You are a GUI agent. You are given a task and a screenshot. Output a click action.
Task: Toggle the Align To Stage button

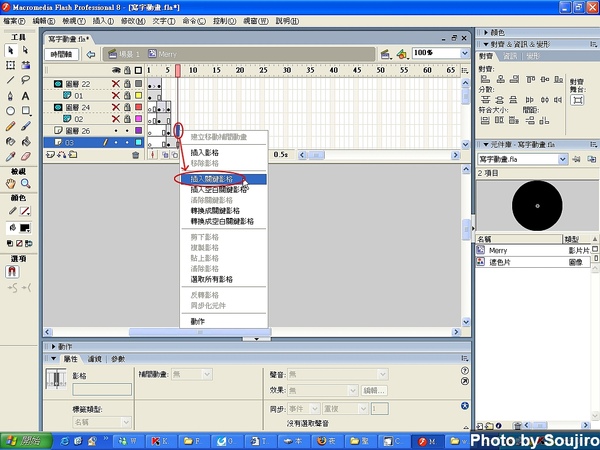577,100
